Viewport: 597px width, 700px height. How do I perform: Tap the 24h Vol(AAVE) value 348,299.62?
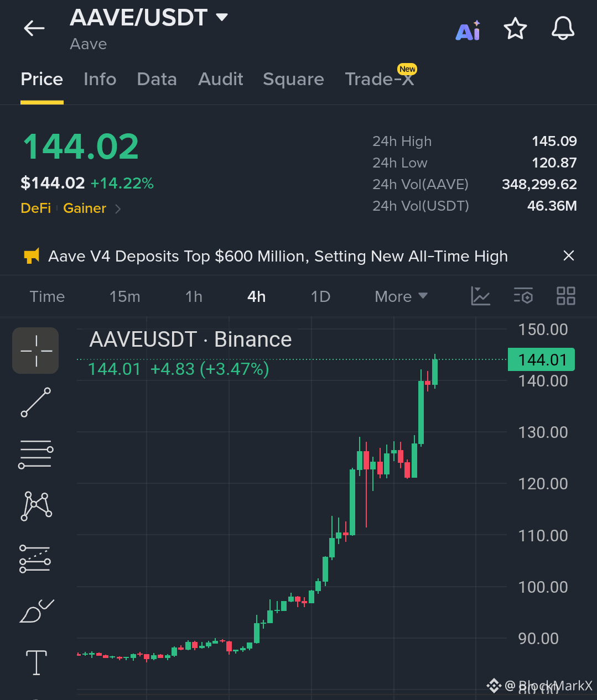click(x=539, y=184)
